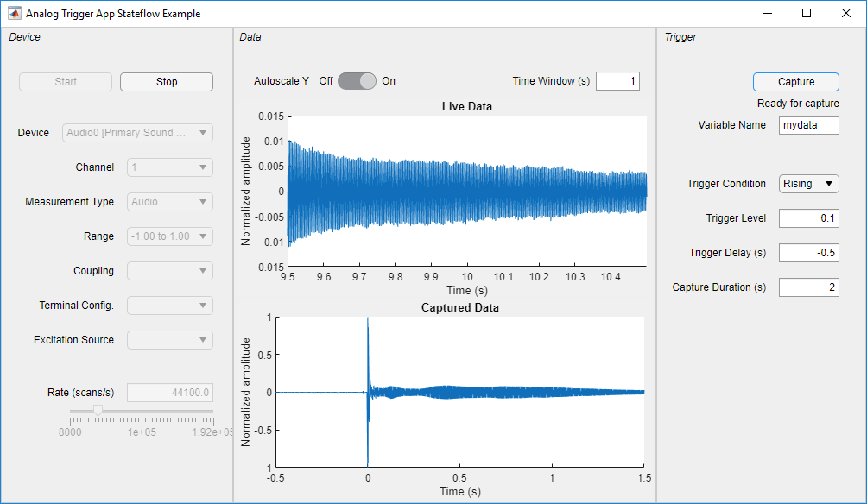This screenshot has height=504, width=867.
Task: Adjust the Rate slider
Action: click(x=99, y=411)
